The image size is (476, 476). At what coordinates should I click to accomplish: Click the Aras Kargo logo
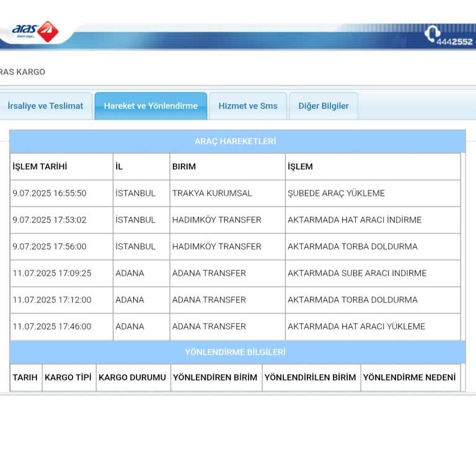35,31
